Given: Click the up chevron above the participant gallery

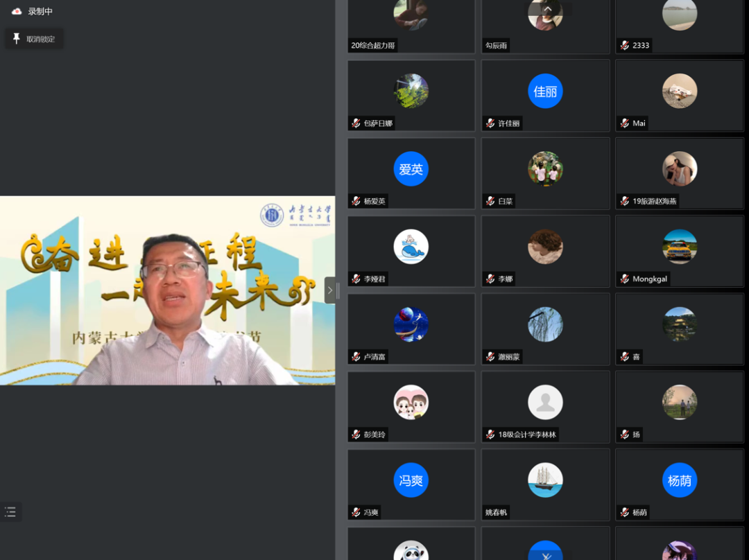Looking at the screenshot, I should tap(547, 9).
